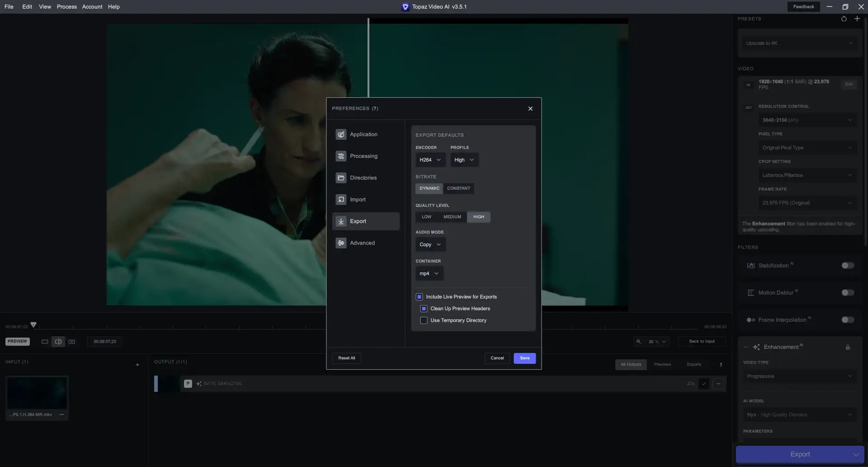Close the Preferences dialog with X
868x467 pixels.
[x=530, y=109]
